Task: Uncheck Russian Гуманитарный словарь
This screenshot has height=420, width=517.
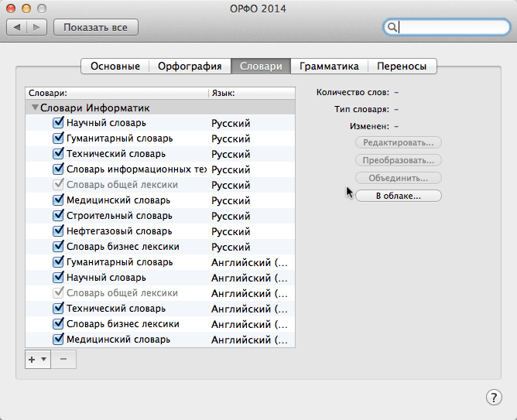Action: click(58, 138)
